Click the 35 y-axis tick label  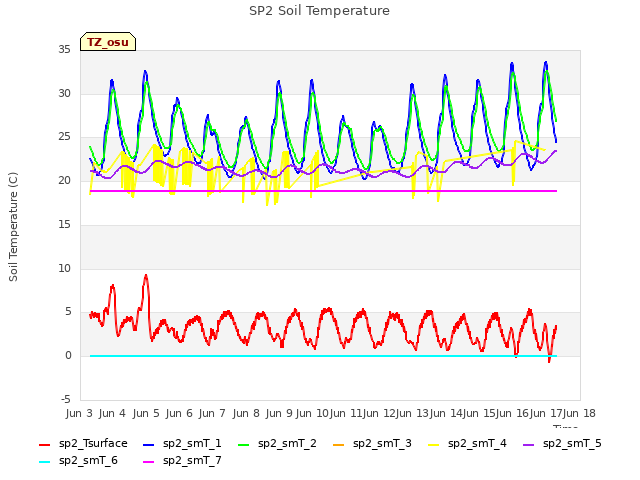64,50
